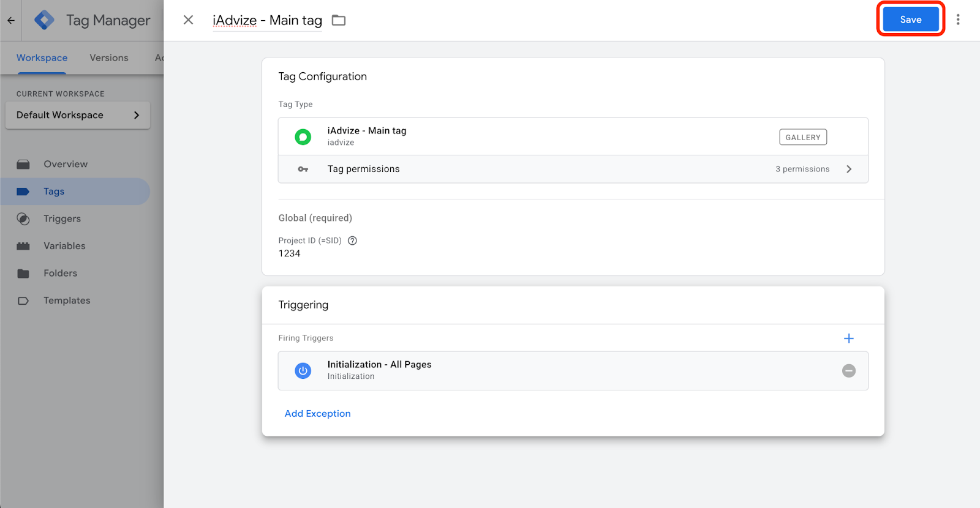The image size is (980, 508).
Task: Remove the Initialization - All Pages trigger
Action: coord(848,371)
